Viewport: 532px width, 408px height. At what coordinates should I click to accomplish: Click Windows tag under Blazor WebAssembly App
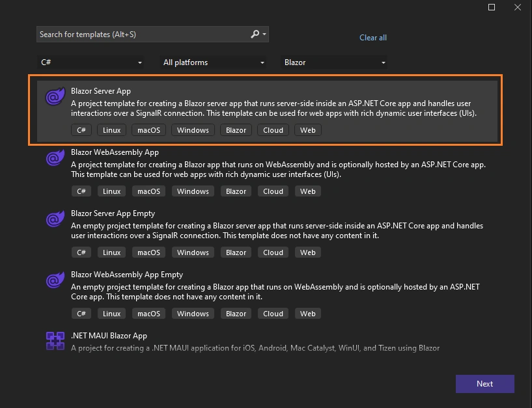coord(193,191)
